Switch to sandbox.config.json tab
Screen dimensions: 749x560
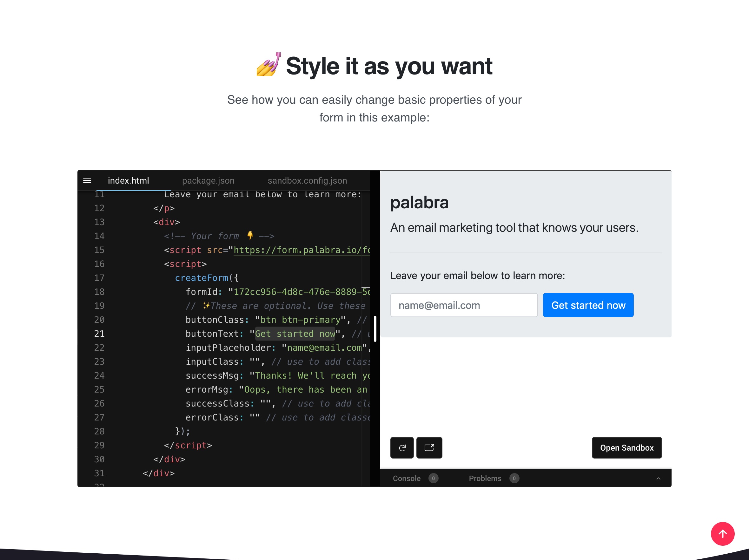pos(307,181)
